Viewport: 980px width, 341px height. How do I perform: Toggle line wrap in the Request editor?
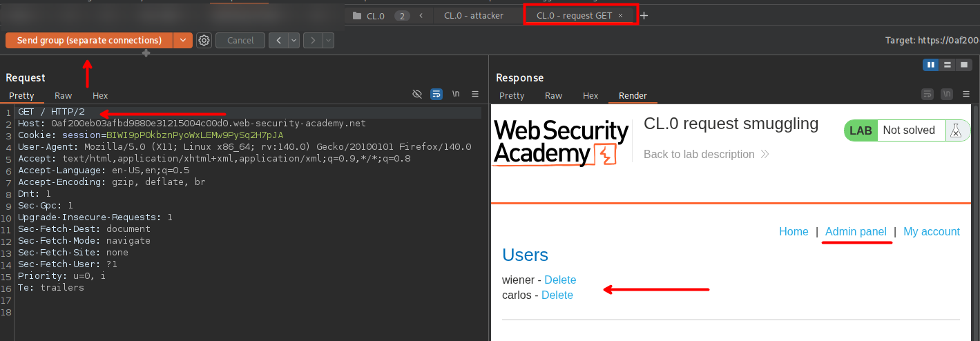436,94
